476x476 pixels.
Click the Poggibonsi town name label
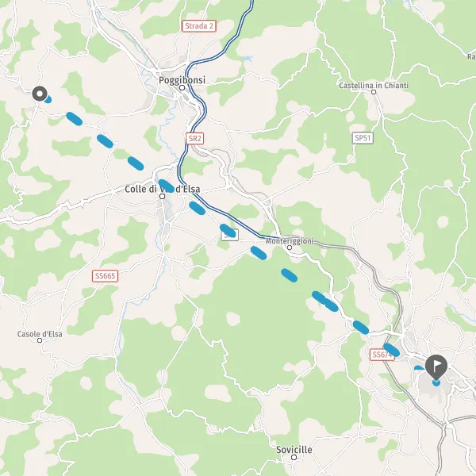point(182,80)
